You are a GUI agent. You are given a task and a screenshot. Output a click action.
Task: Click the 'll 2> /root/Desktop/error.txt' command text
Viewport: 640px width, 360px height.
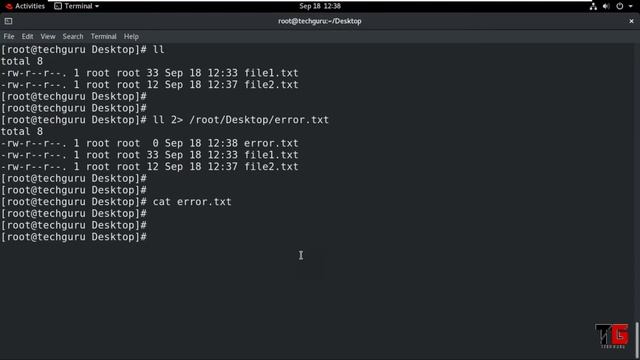click(240, 120)
